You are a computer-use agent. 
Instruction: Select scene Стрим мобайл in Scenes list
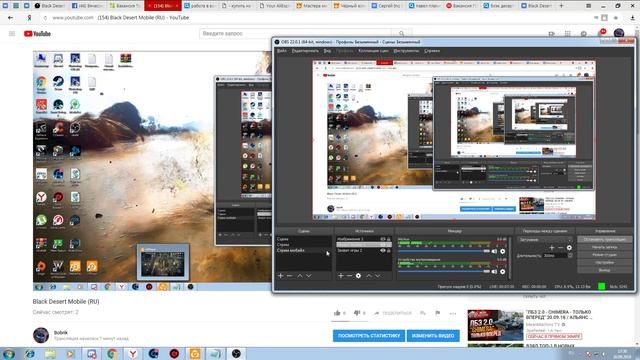(x=304, y=251)
